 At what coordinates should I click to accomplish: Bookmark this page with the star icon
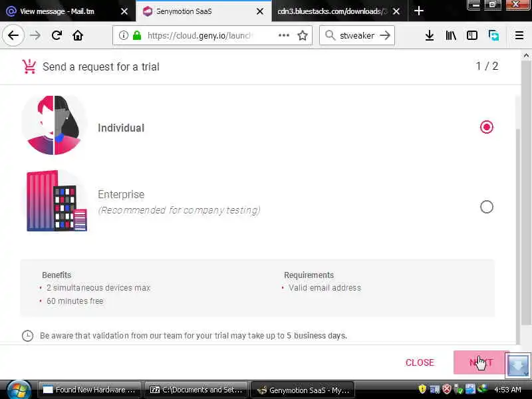pyautogui.click(x=303, y=35)
